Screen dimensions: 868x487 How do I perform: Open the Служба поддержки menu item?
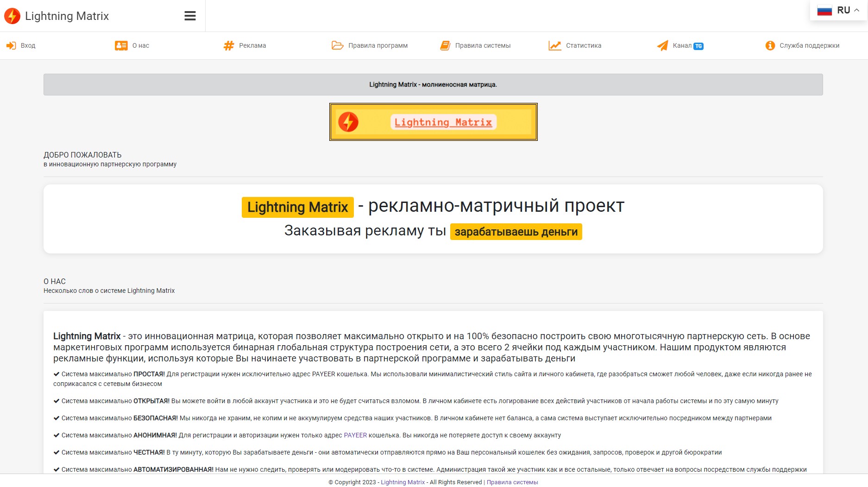(802, 45)
